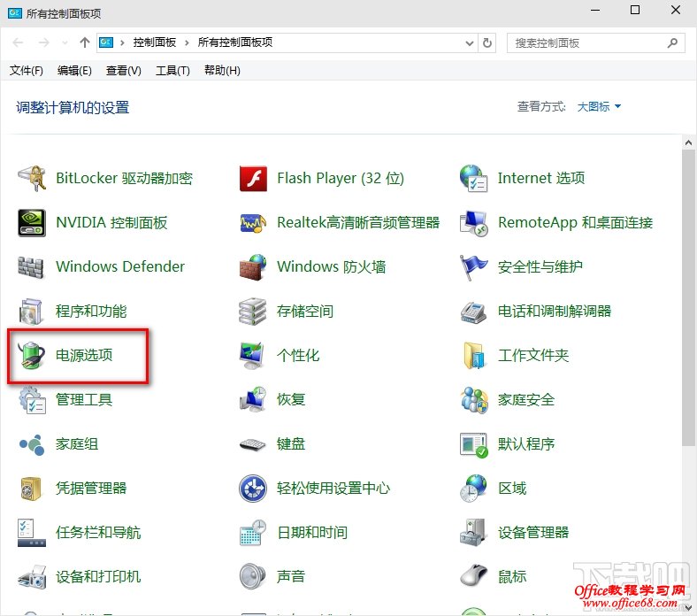Open the 默认程序 icon
This screenshot has width=697, height=616.
tap(474, 444)
